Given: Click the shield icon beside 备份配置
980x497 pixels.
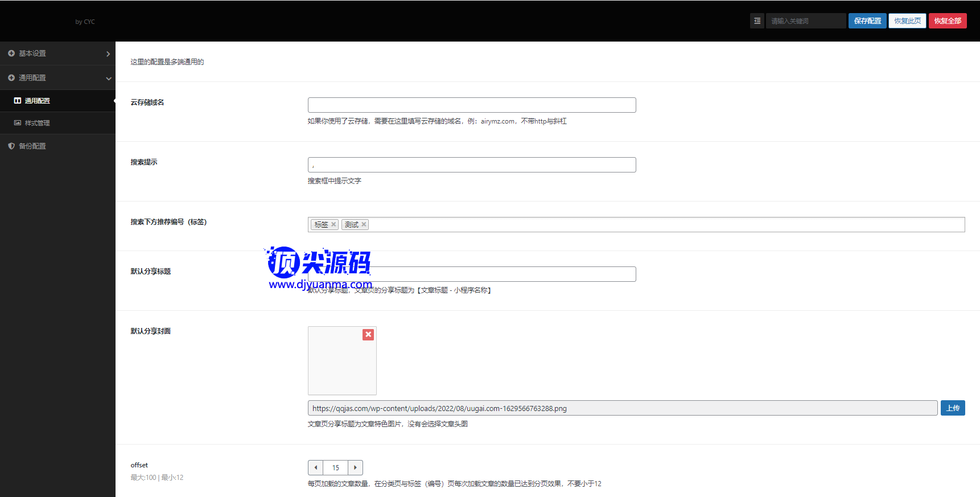Looking at the screenshot, I should pos(11,146).
